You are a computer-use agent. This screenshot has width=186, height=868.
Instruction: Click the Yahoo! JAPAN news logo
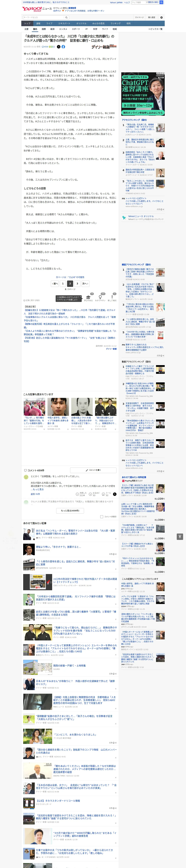coord(37,9)
